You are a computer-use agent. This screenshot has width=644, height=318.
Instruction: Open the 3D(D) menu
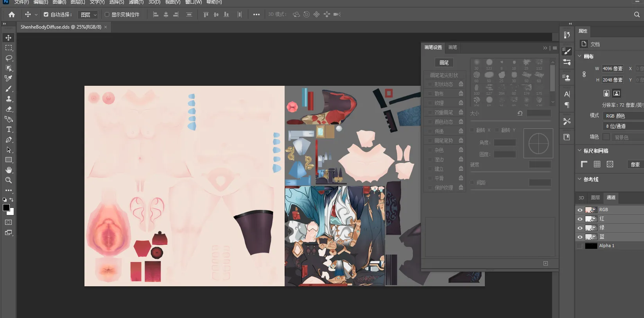click(154, 2)
